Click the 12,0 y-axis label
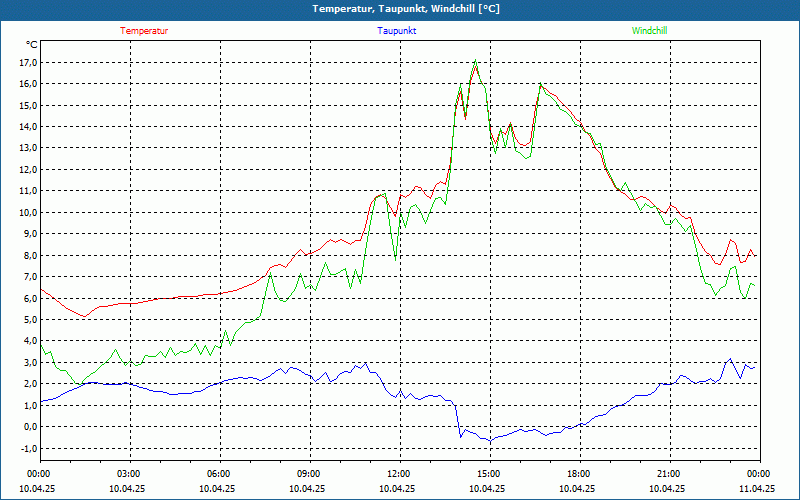The height and width of the screenshot is (500, 800). coord(28,169)
